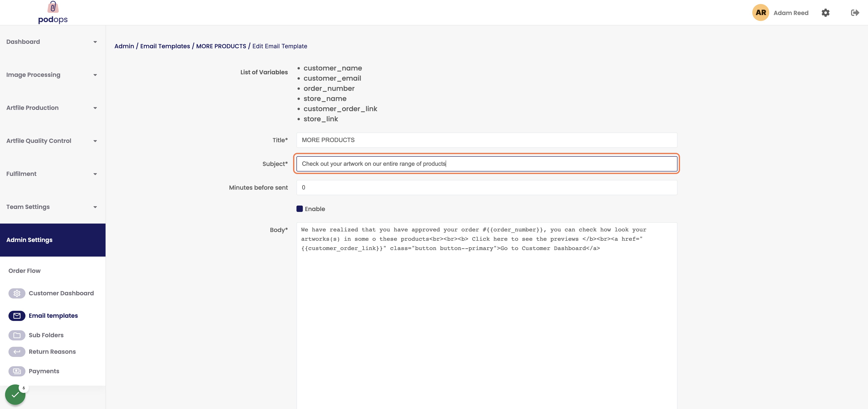868x409 pixels.
Task: Click the logout icon
Action: (855, 13)
